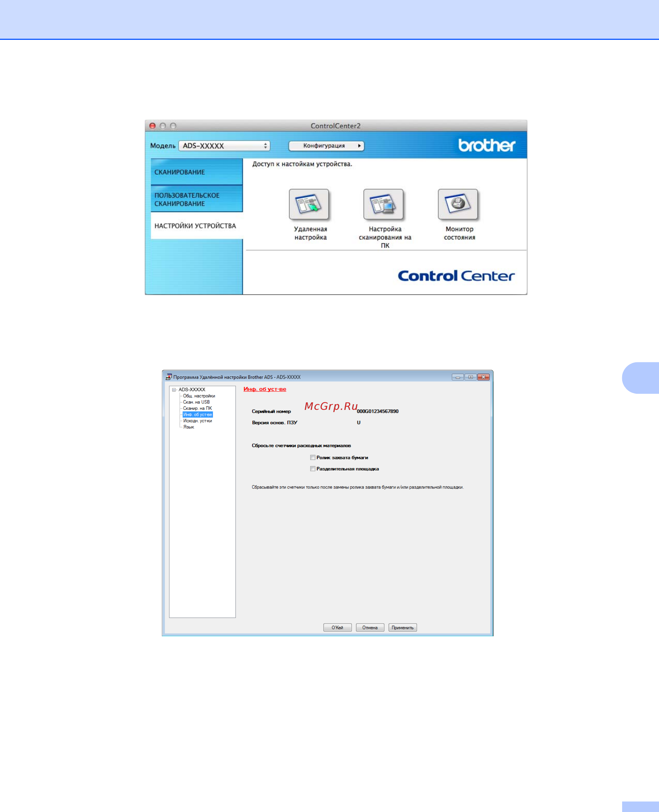
Task: Click the Scan-to-PC settings (Настройка сканирования на ПК) icon
Action: (x=383, y=204)
